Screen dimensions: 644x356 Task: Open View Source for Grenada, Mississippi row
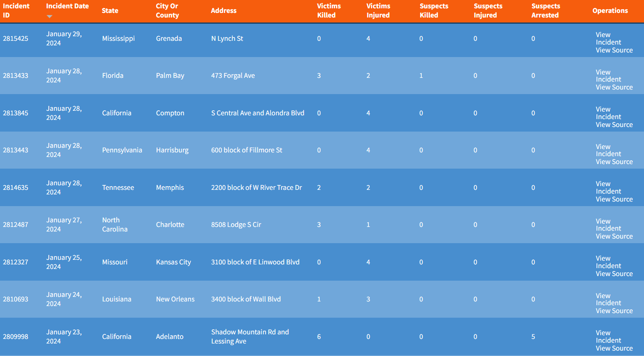click(x=614, y=50)
